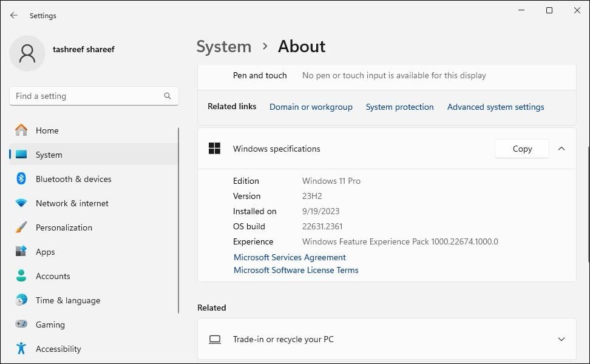The image size is (590, 364).
Task: Open Gaming settings
Action: click(x=50, y=325)
